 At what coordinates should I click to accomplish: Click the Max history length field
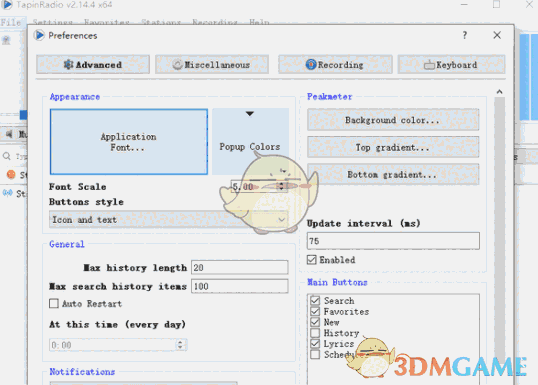pos(239,267)
